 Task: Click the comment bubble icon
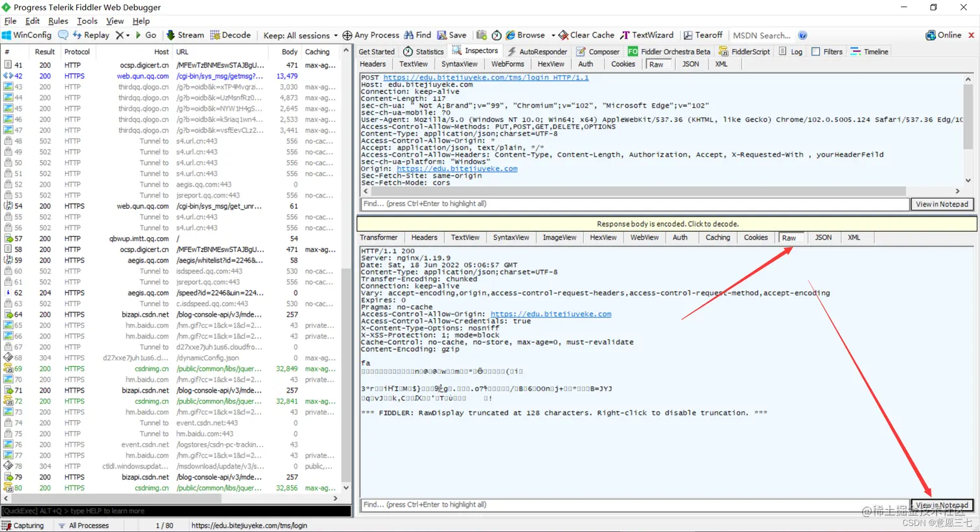[x=63, y=35]
